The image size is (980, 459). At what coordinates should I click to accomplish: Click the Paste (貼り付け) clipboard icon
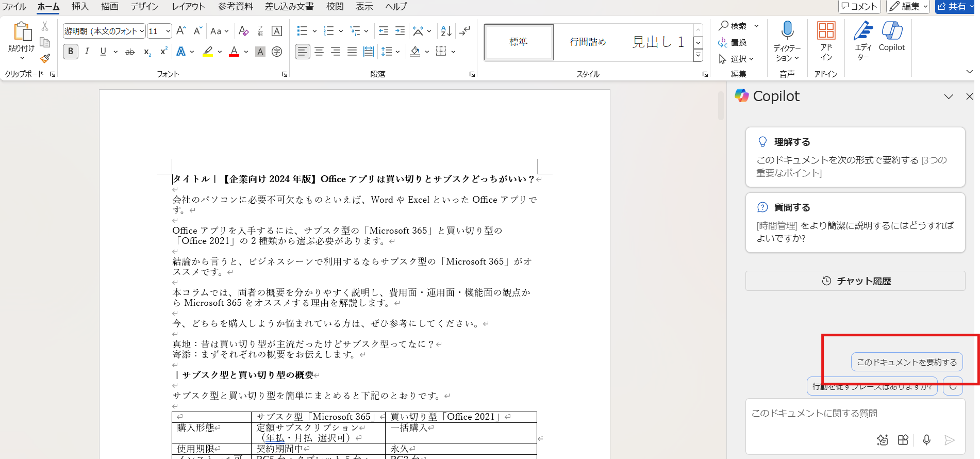click(22, 31)
